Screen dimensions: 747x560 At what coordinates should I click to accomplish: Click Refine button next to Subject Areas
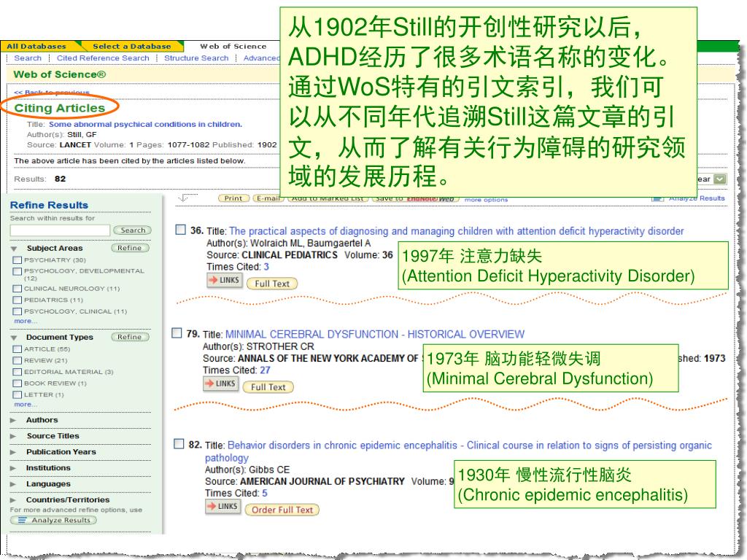pos(130,248)
